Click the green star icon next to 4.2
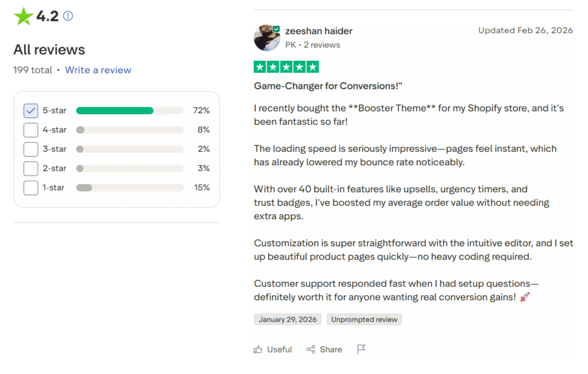The width and height of the screenshot is (588, 374). pos(23,16)
